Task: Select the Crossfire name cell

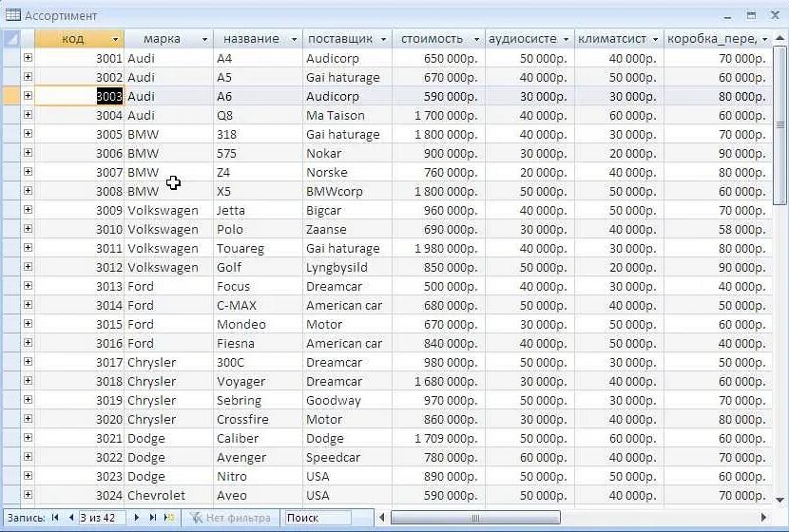Action: coord(259,419)
